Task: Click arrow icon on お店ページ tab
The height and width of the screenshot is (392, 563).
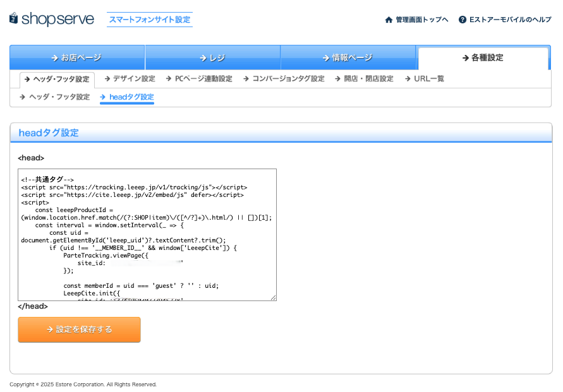Action: click(54, 57)
